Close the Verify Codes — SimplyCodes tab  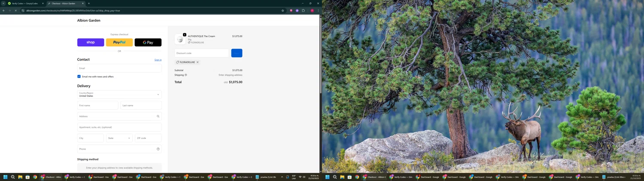pos(43,3)
